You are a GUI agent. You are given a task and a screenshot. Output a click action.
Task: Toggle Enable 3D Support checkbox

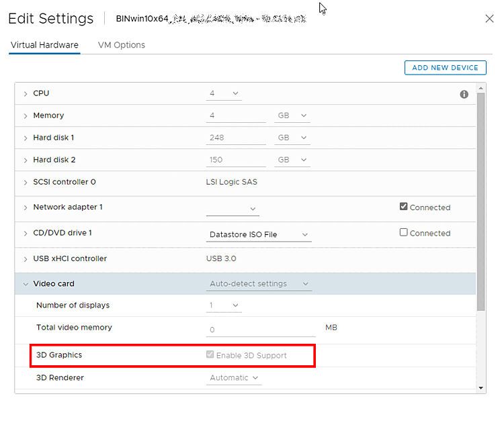click(x=210, y=354)
